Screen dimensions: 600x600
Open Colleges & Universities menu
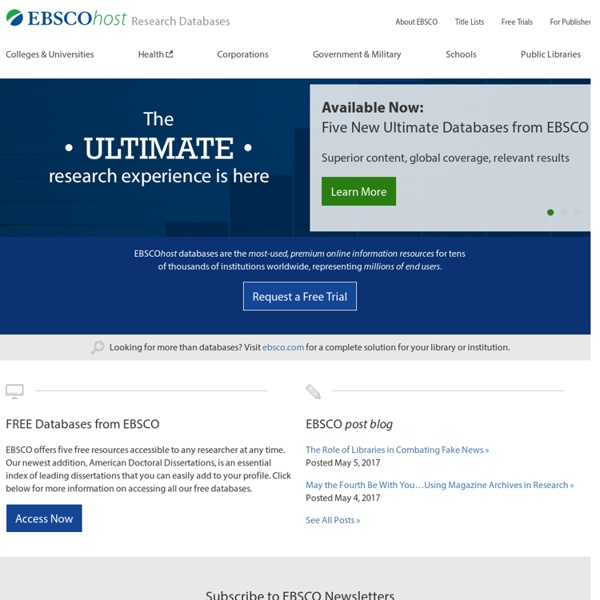point(50,54)
